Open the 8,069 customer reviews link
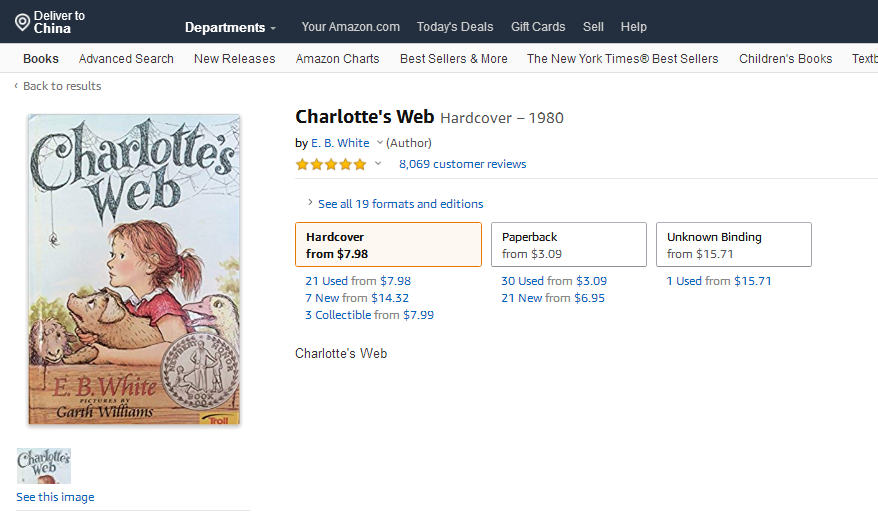Screen dimensions: 878x512 [x=463, y=164]
